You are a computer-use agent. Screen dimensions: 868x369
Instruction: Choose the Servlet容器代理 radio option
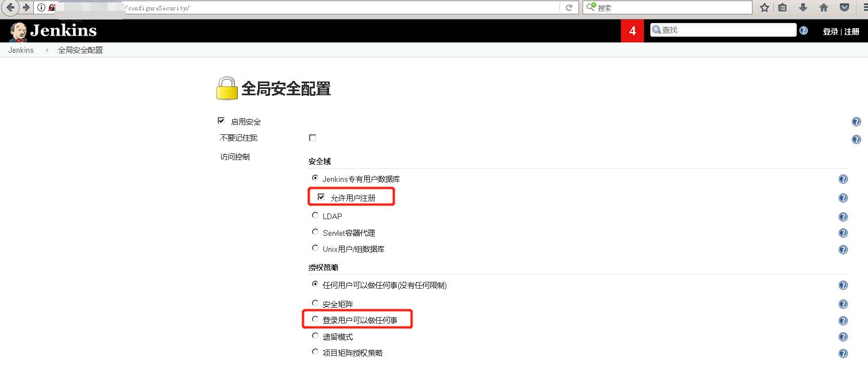coord(315,232)
